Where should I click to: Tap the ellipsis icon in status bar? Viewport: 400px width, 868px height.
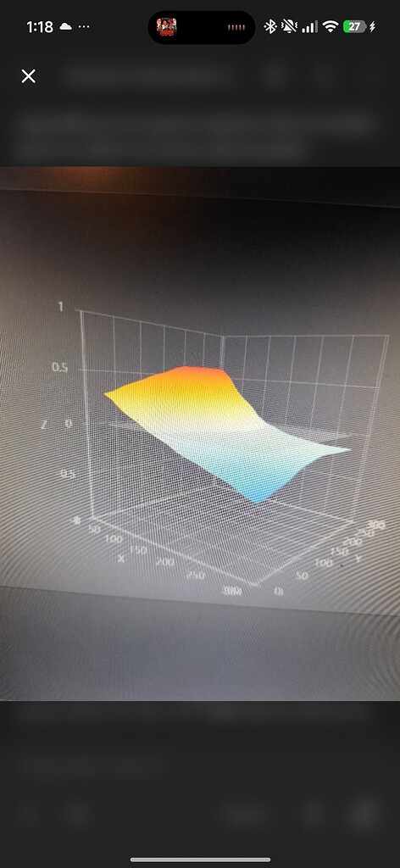coord(84,26)
